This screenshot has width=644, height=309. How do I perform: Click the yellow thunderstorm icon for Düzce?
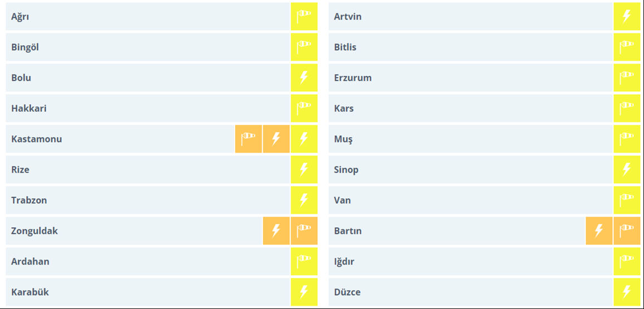[627, 292]
